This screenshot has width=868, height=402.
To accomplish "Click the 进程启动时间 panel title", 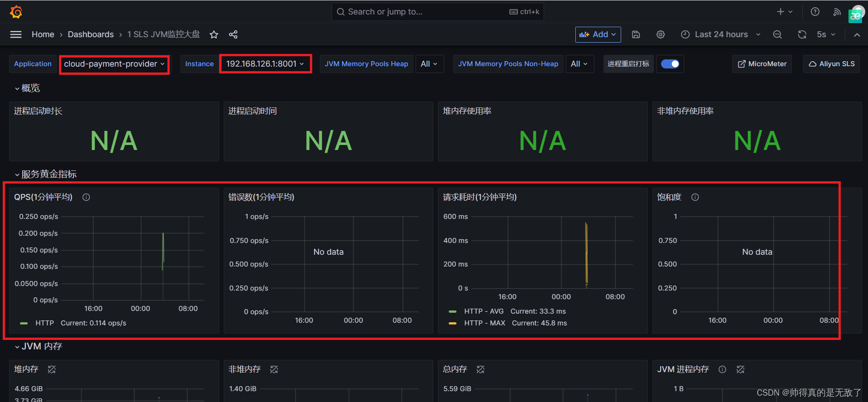I will [253, 111].
